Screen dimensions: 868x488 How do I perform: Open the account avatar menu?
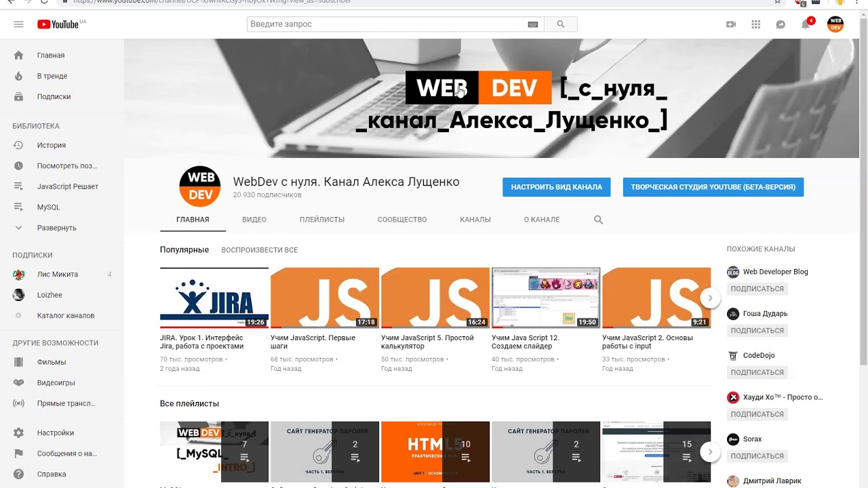coord(835,24)
